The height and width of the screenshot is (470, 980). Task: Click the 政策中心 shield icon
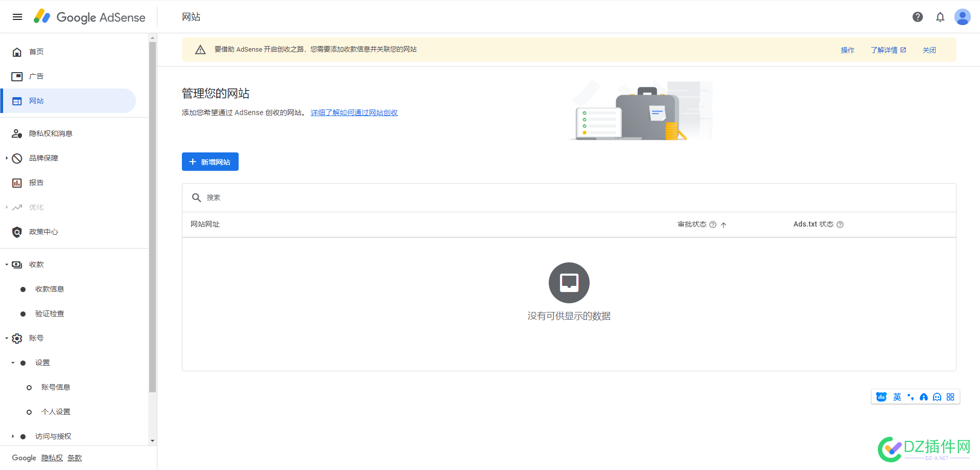point(17,232)
